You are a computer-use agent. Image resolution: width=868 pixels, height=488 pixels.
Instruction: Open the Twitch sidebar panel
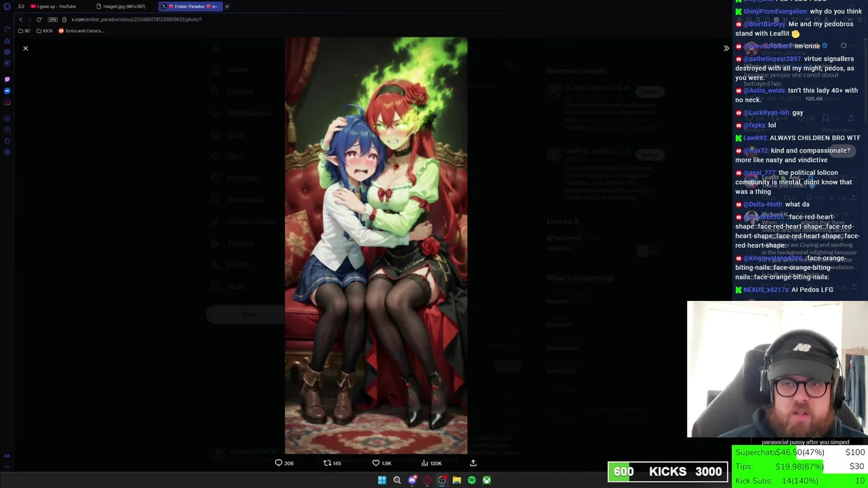pyautogui.click(x=7, y=79)
